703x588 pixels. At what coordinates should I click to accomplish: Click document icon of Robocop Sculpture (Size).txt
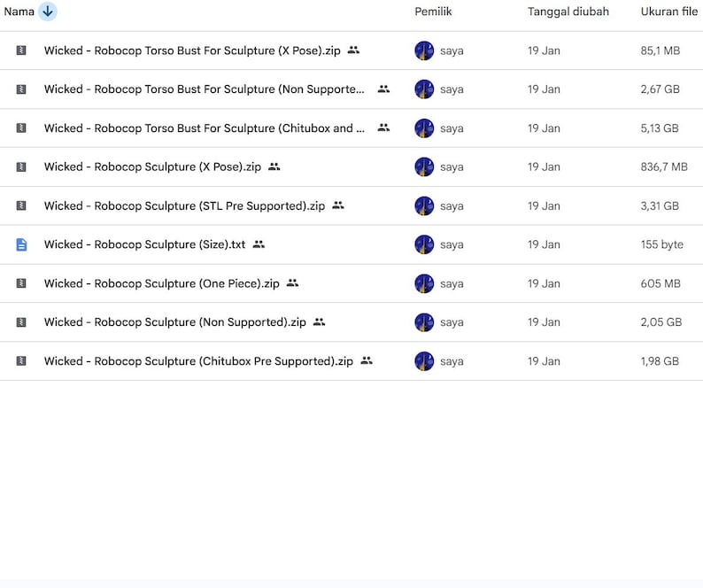[x=21, y=244]
